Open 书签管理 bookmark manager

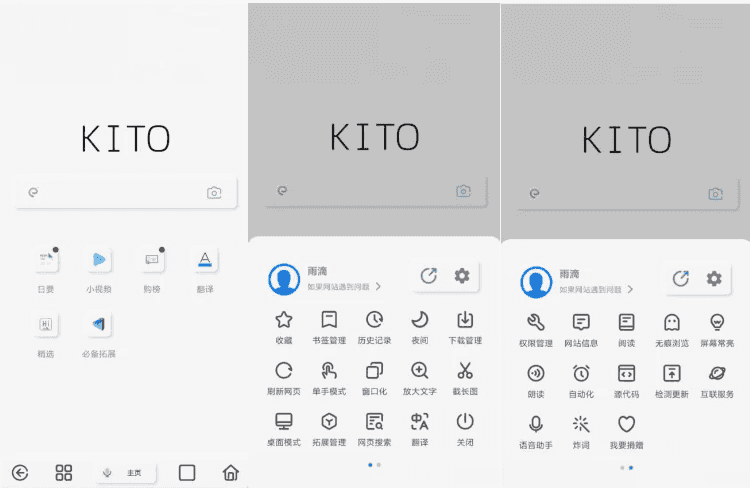[329, 320]
